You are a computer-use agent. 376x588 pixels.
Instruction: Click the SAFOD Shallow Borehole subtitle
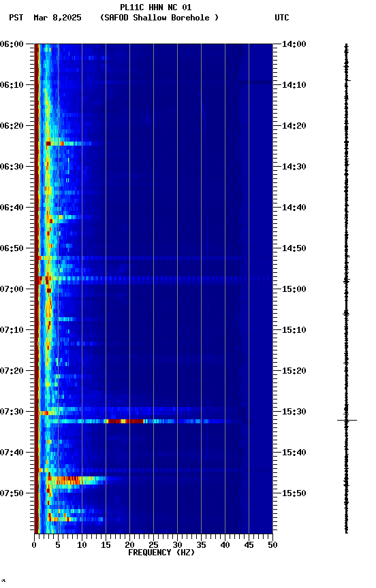159,18
